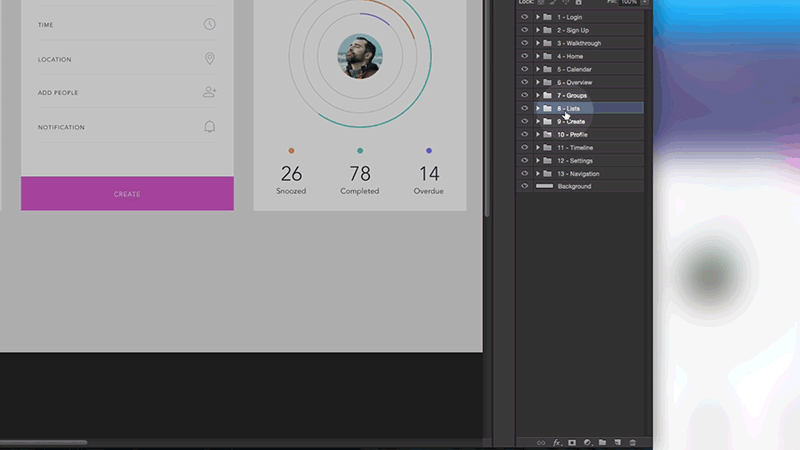Click the link layers icon
This screenshot has height=450, width=800.
(x=541, y=442)
